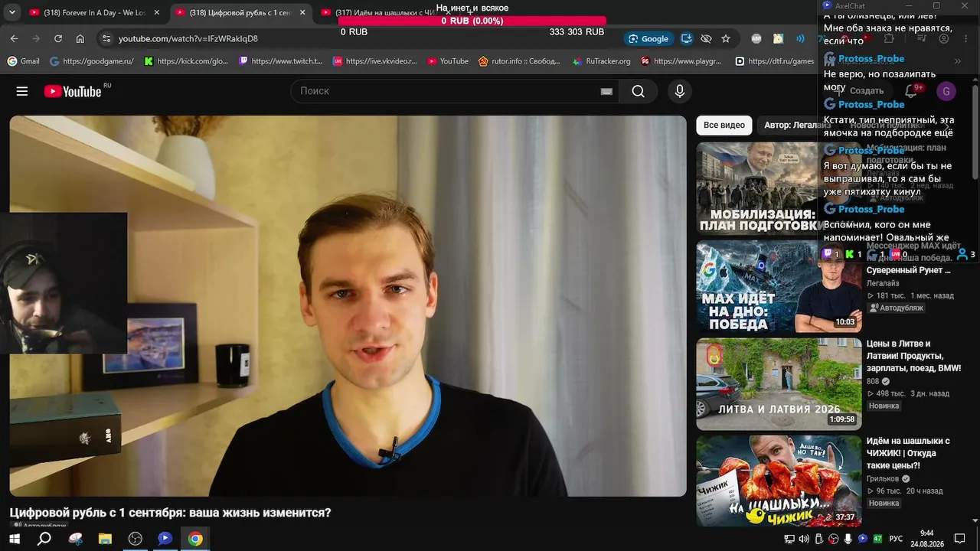Open the Windows Start menu
This screenshot has height=551, width=980.
[x=15, y=539]
